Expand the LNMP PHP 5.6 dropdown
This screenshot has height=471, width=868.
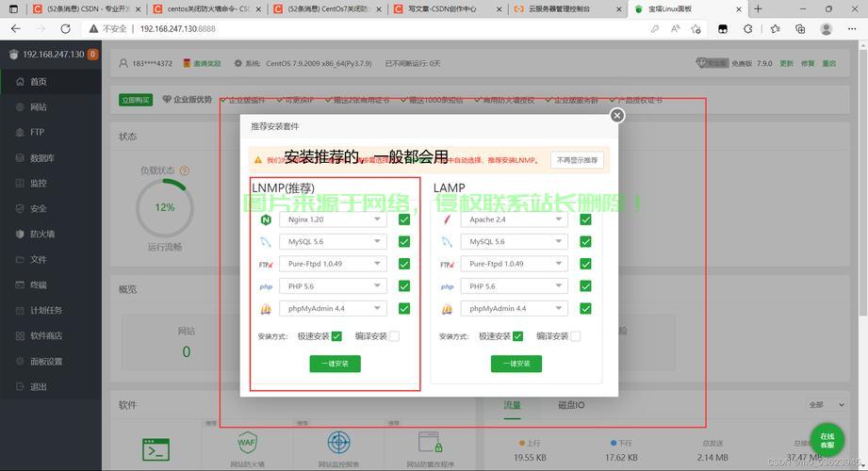point(333,286)
